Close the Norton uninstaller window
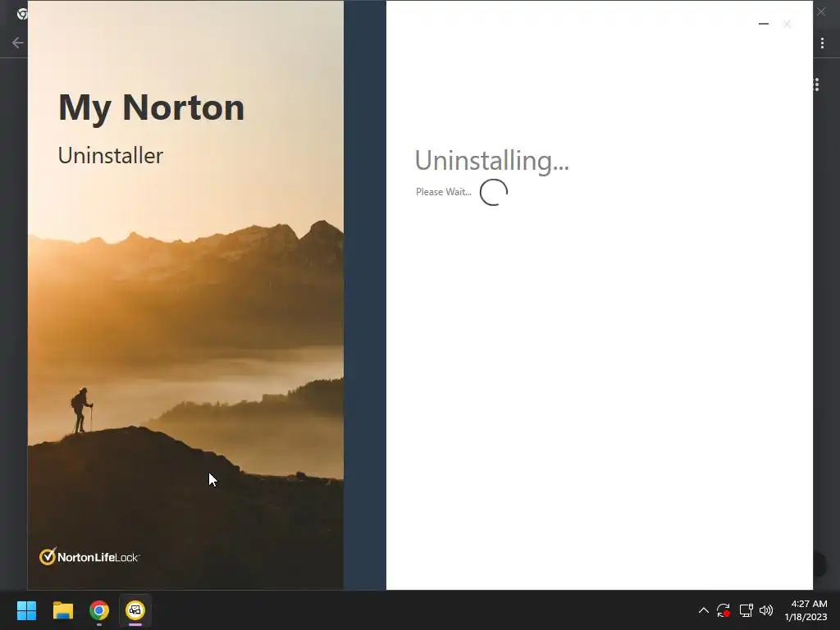This screenshot has height=630, width=840. (x=787, y=24)
